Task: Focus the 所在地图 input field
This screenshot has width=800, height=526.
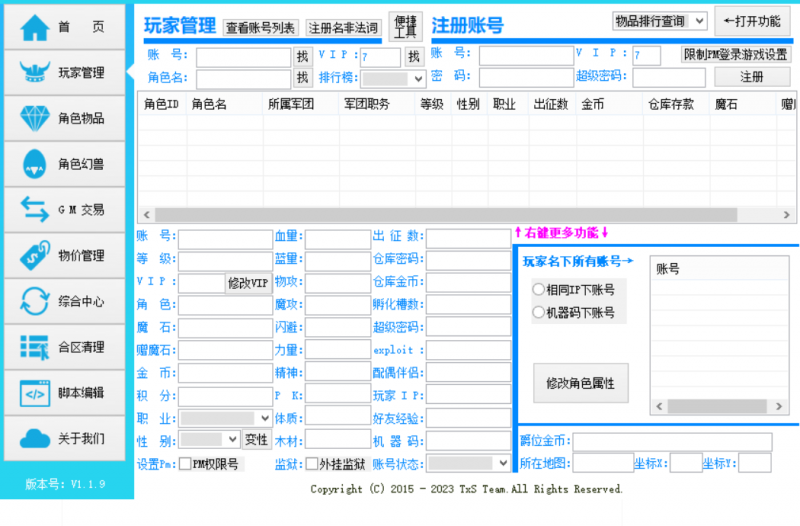Action: [x=603, y=463]
